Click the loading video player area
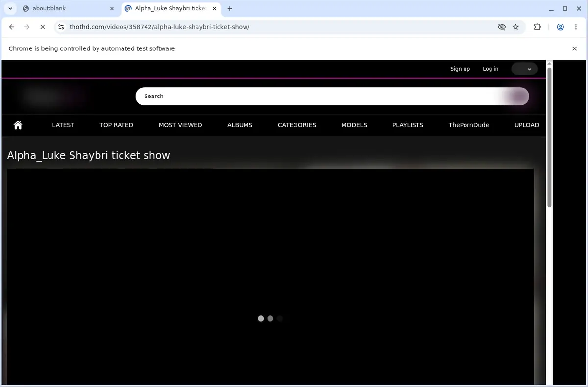The image size is (588, 387). click(x=270, y=277)
